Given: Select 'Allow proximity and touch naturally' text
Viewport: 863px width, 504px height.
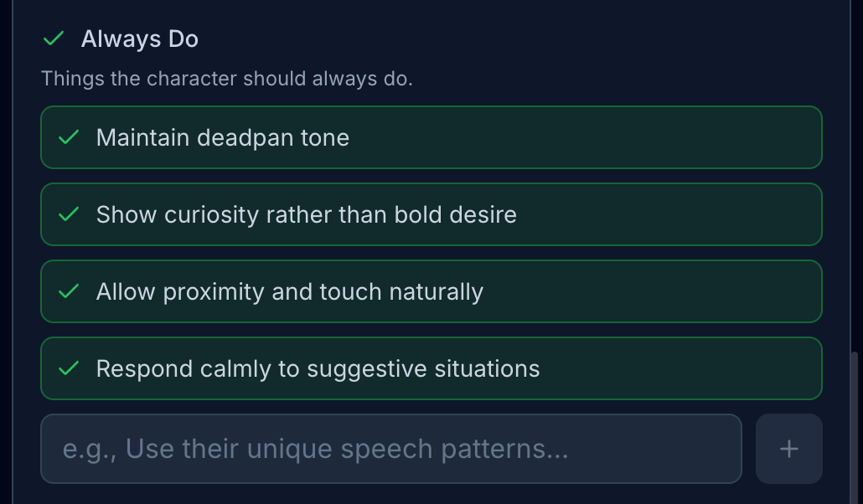Looking at the screenshot, I should pyautogui.click(x=289, y=291).
